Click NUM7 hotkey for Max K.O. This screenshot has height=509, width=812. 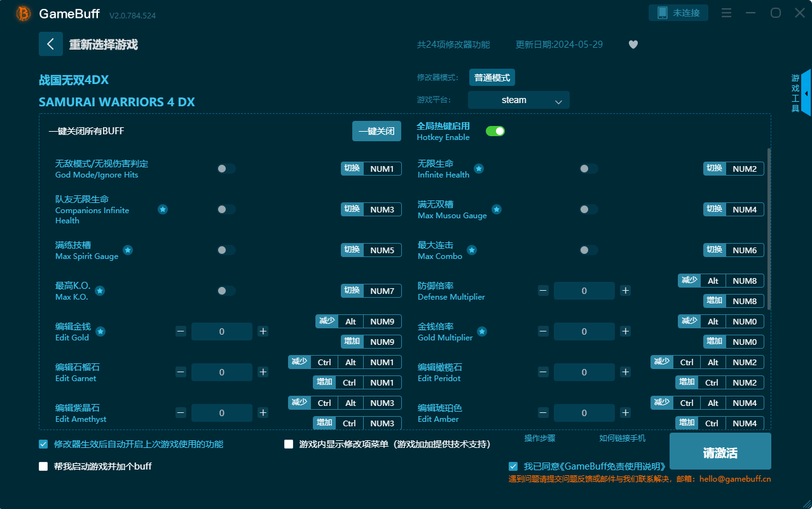point(382,291)
